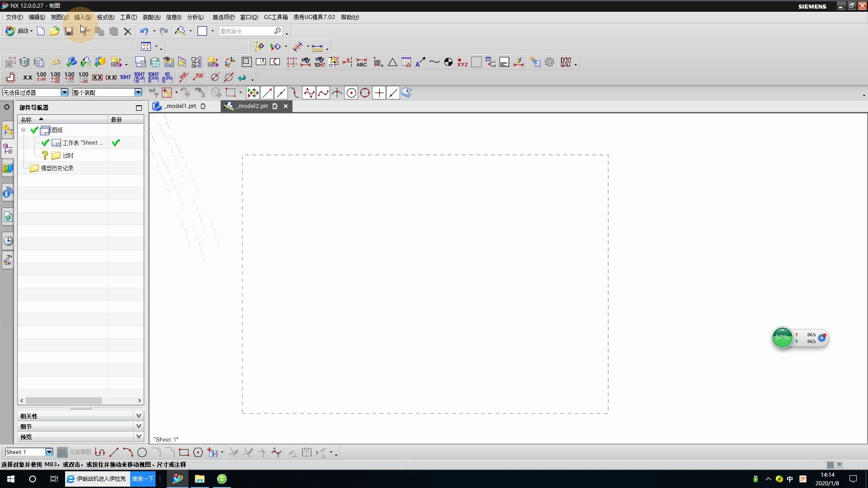Image resolution: width=868 pixels, height=488 pixels.
Task: Toggle Existing Point cross snap option
Action: click(x=379, y=93)
